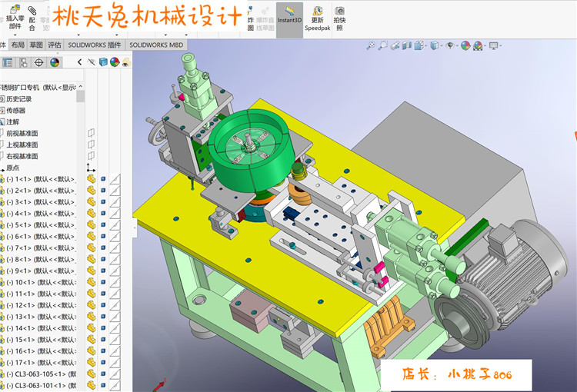Click appearance swatch triangle for component 15<1>
This screenshot has width=577, height=392.
[115, 340]
